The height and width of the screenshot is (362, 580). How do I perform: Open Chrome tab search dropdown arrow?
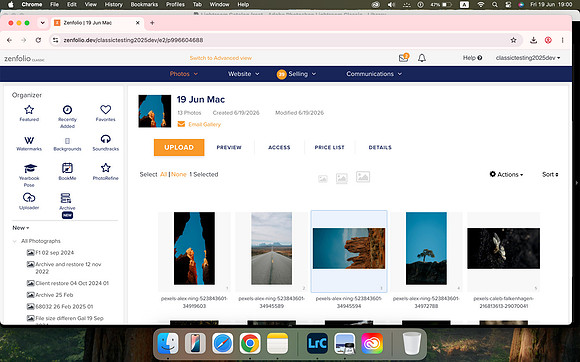pyautogui.click(x=43, y=23)
